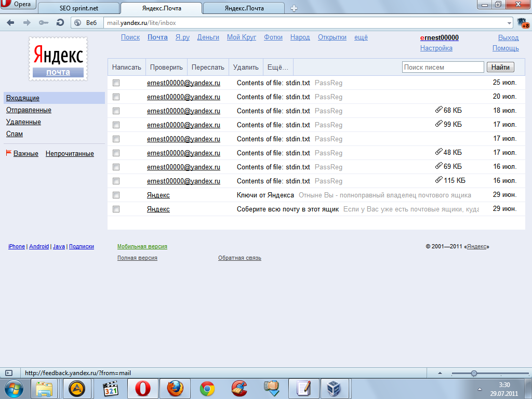Click the globe icon in address bar
The image size is (532, 399).
[x=78, y=23]
